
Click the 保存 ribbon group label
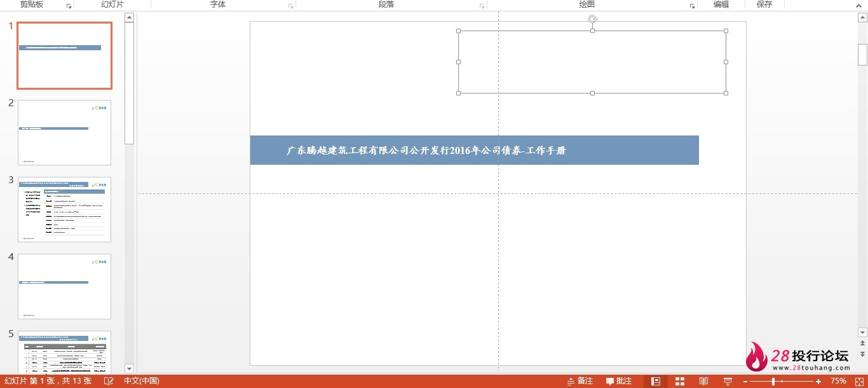click(764, 4)
